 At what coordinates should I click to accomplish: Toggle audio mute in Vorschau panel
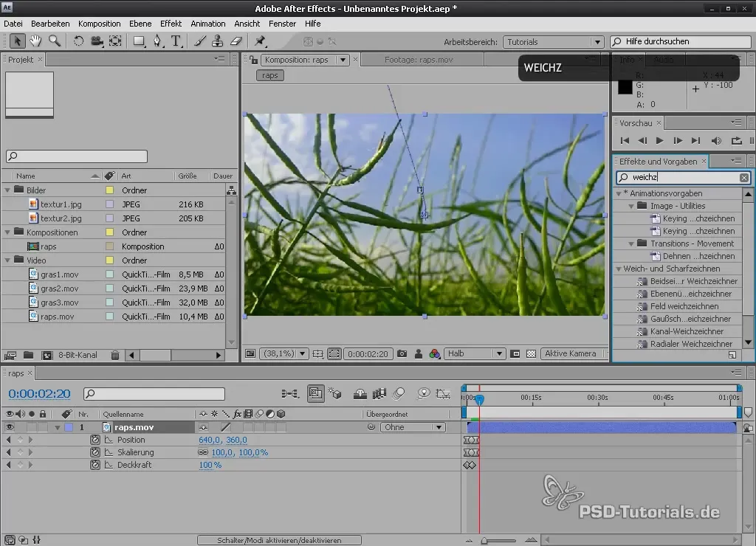point(716,141)
